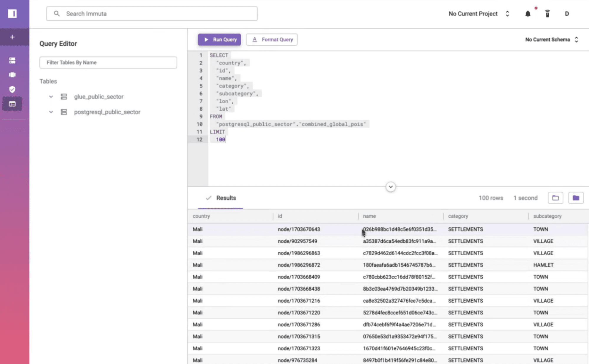Click the filled purple folder icon

(x=576, y=198)
